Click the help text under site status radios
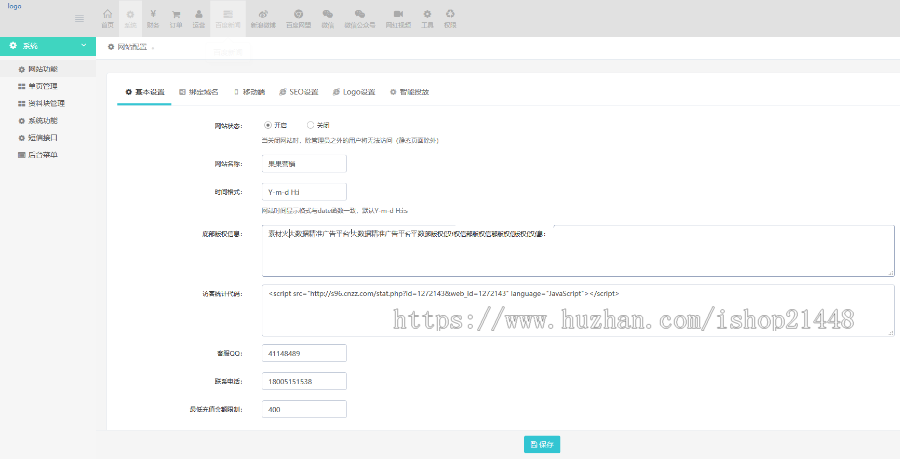This screenshot has height=460, width=900. [x=350, y=141]
